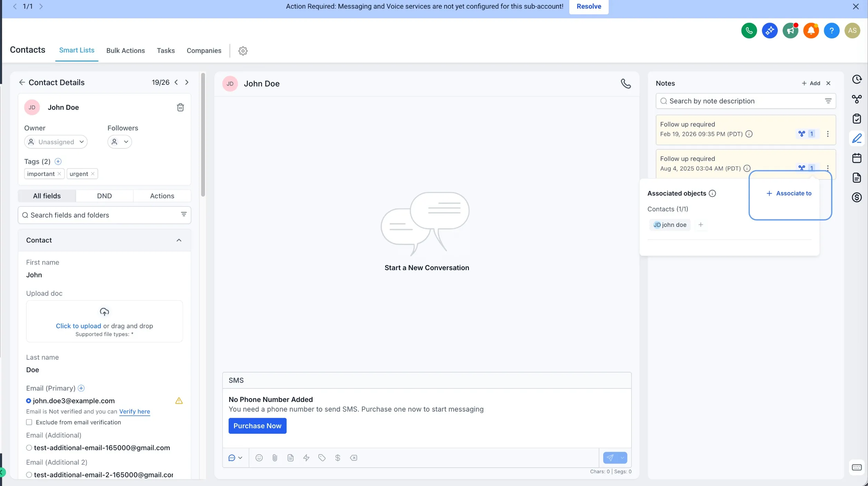Viewport: 868px width, 486px height.
Task: Select test-additional-email-165000 radio button
Action: pyautogui.click(x=29, y=448)
